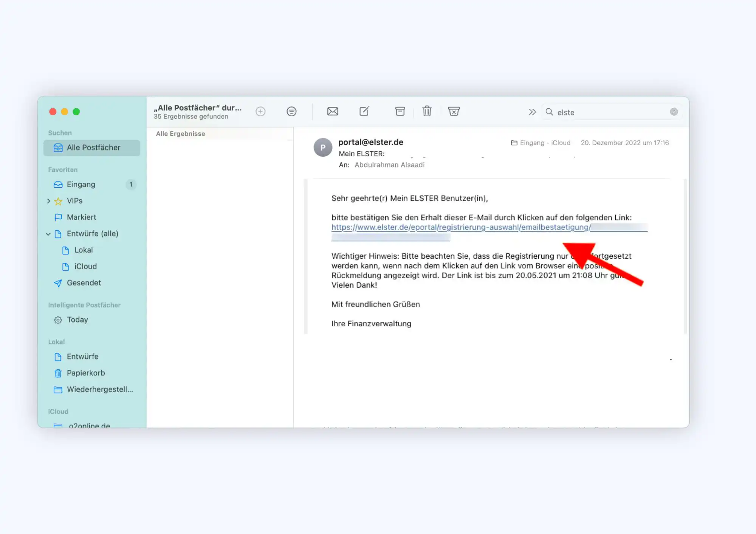Screen dimensions: 756x534
Task: Move email to junk
Action: pyautogui.click(x=454, y=111)
